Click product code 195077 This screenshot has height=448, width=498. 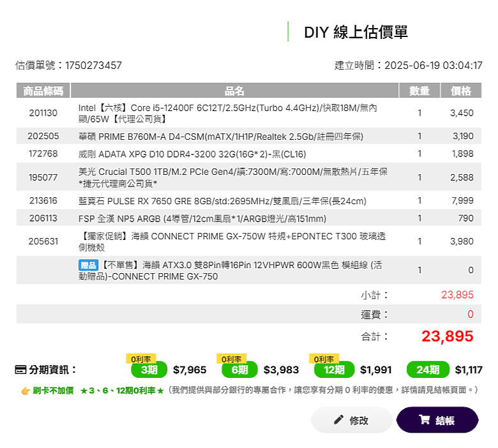[43, 177]
